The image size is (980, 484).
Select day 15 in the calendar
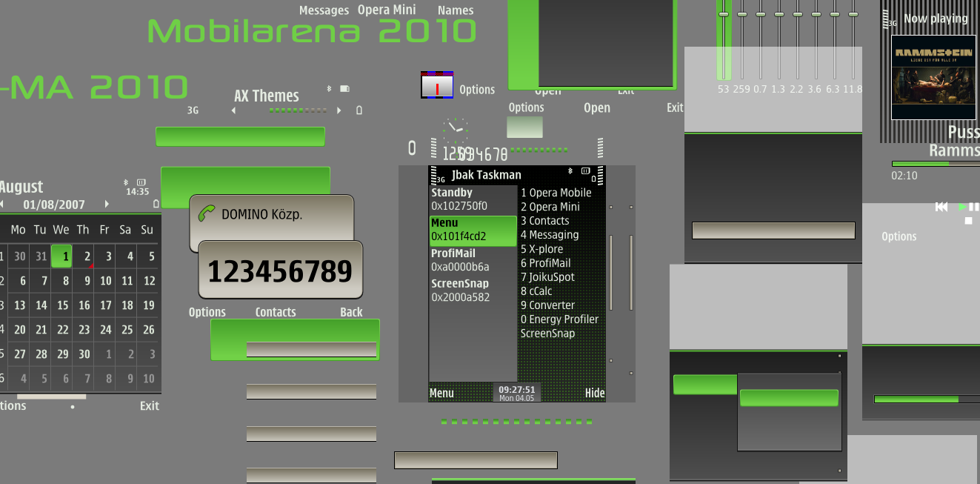point(63,305)
